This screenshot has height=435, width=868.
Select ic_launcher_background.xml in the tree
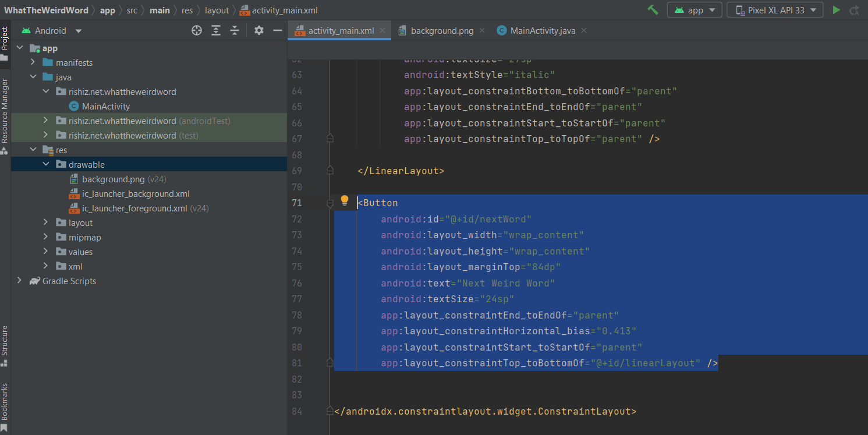(x=135, y=193)
